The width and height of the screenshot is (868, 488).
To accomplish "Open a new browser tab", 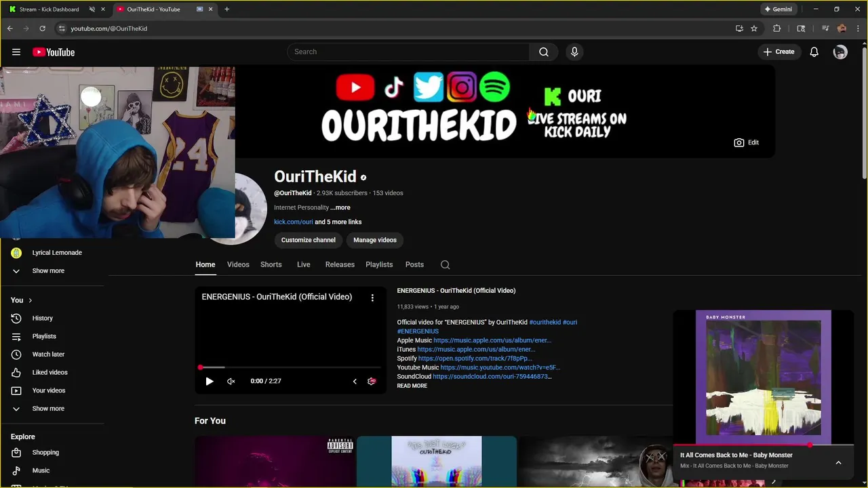I will [x=226, y=9].
